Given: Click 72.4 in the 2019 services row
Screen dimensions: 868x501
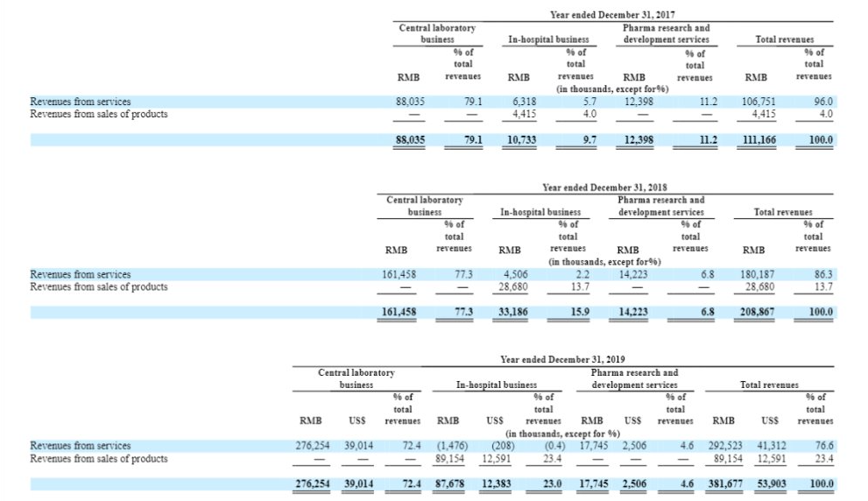Looking at the screenshot, I should pos(412,446).
